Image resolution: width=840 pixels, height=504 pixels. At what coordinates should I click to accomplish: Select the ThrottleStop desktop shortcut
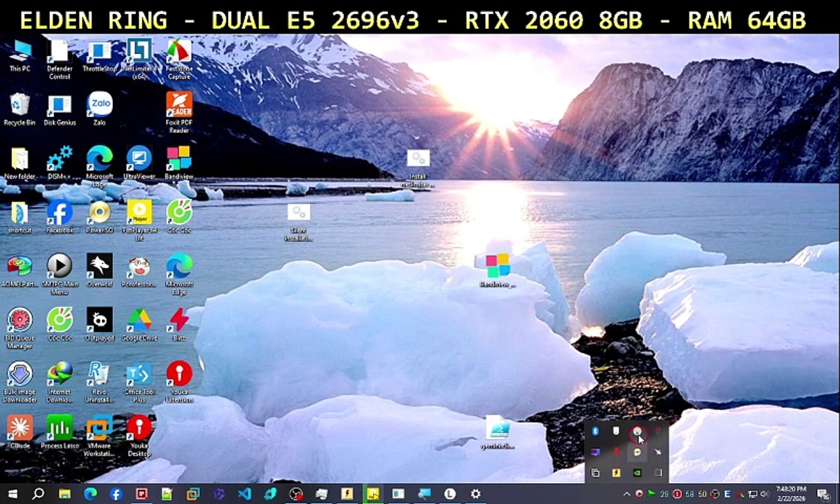click(99, 55)
